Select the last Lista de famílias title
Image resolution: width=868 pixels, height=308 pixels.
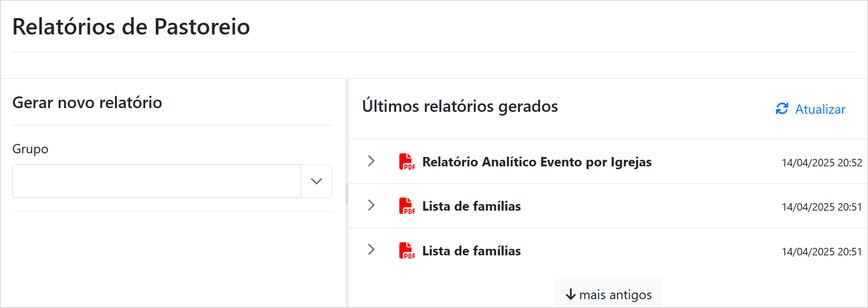click(471, 251)
